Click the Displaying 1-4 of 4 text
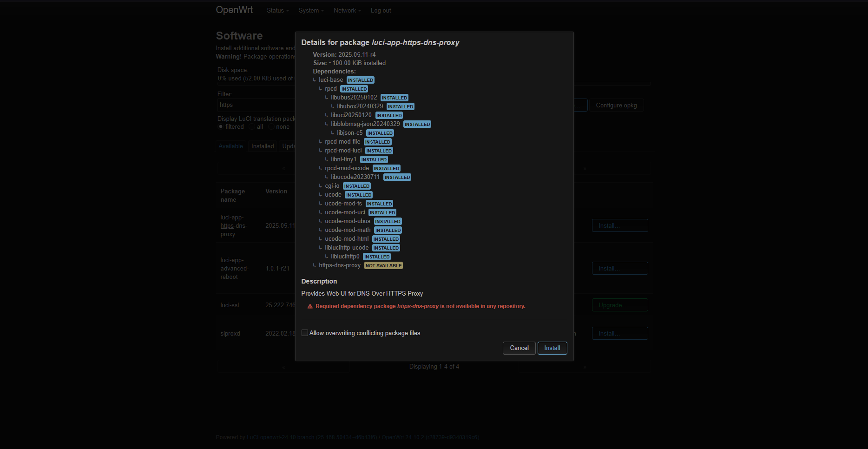Image resolution: width=868 pixels, height=449 pixels. point(434,367)
